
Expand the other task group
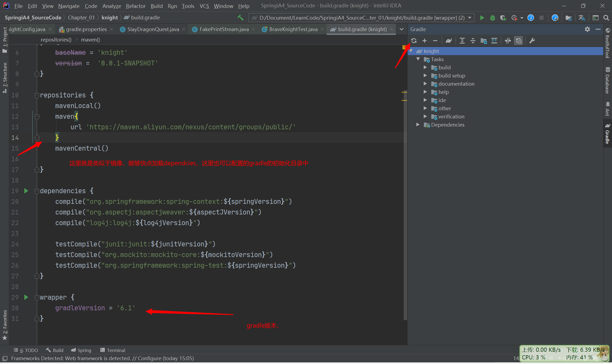coord(425,108)
